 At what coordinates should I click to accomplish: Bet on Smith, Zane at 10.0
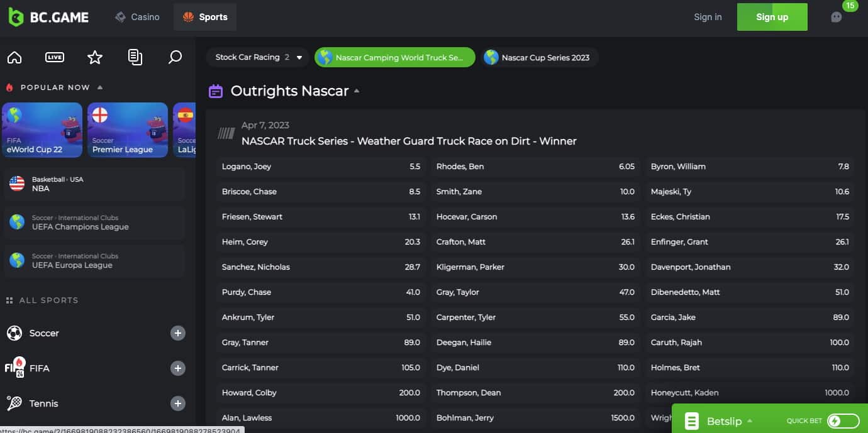(535, 192)
